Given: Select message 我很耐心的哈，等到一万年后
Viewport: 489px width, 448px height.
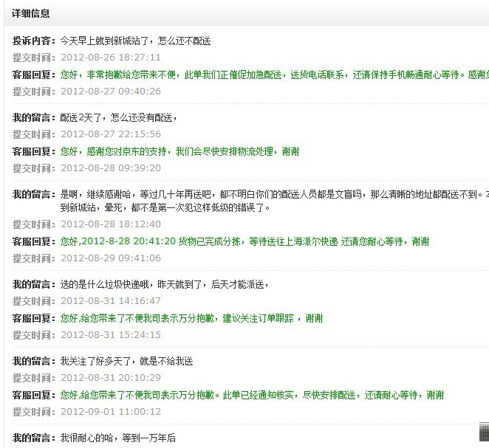Looking at the screenshot, I should click(x=118, y=438).
